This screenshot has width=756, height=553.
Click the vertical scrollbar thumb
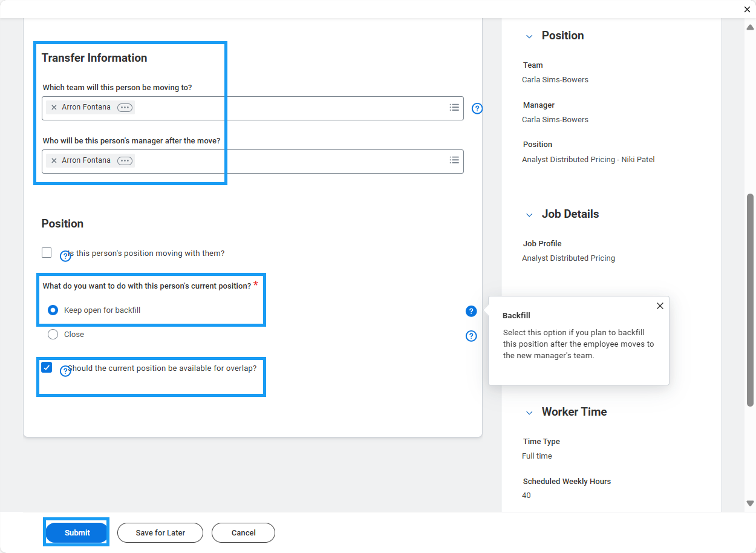750,299
